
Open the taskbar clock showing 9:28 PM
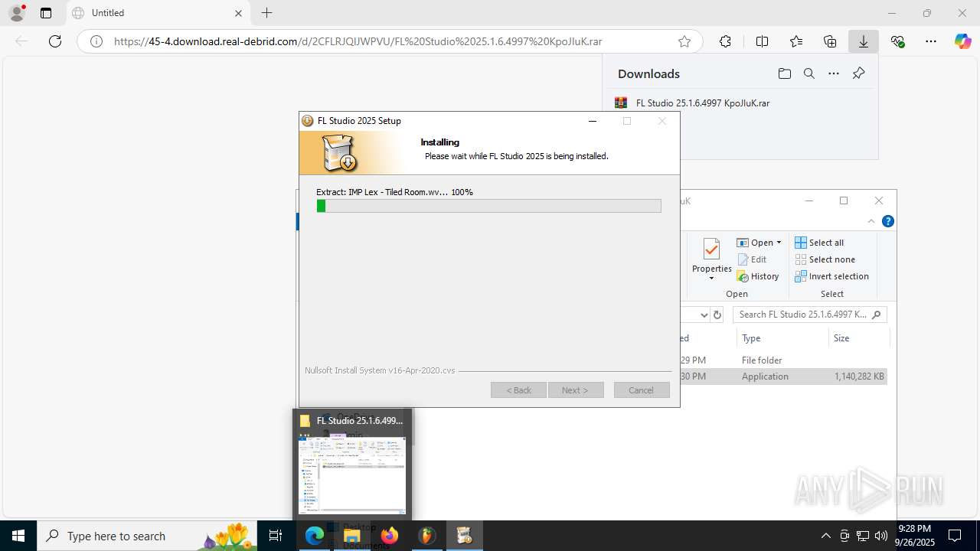coord(914,536)
